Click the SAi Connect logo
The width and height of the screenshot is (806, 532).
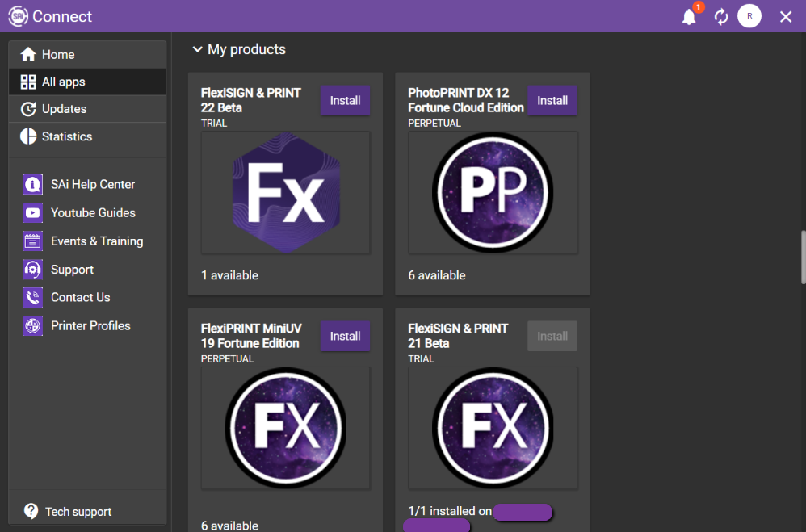(x=18, y=16)
